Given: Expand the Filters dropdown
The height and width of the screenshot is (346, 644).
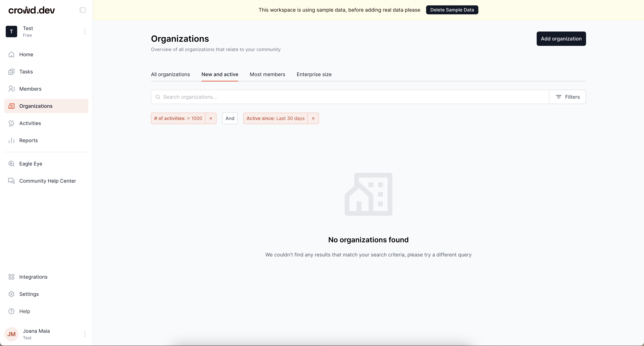Looking at the screenshot, I should click(x=567, y=97).
